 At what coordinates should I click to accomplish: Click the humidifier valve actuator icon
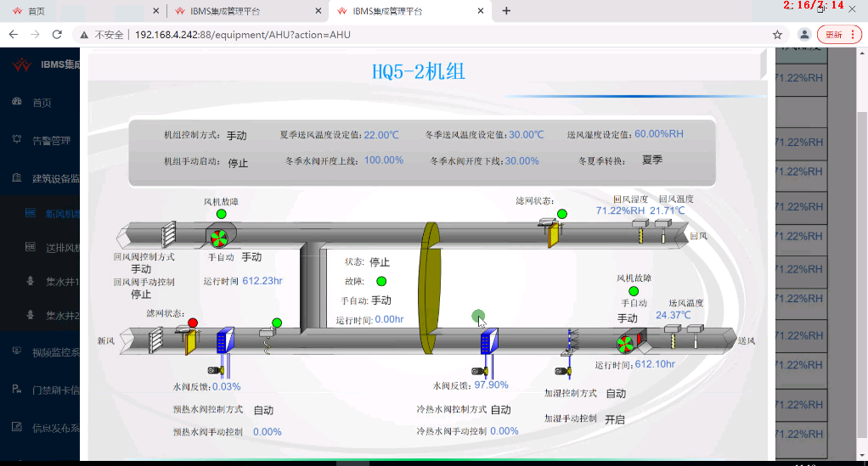tap(562, 371)
